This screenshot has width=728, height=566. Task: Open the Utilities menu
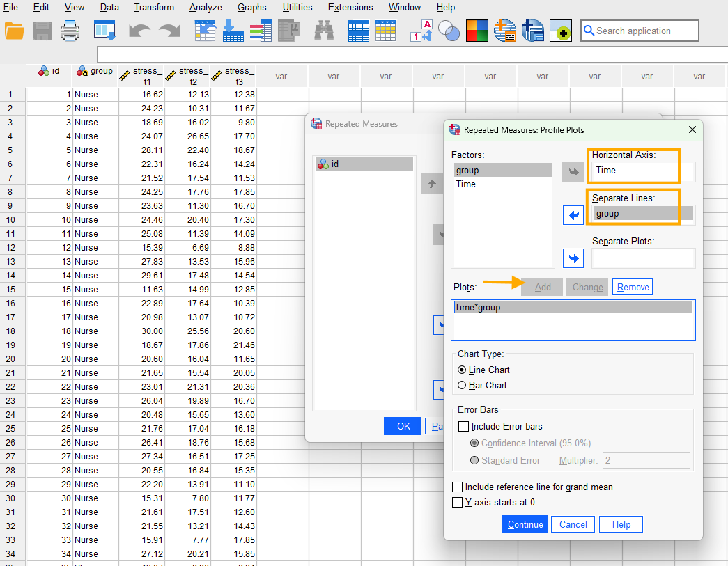coord(297,8)
